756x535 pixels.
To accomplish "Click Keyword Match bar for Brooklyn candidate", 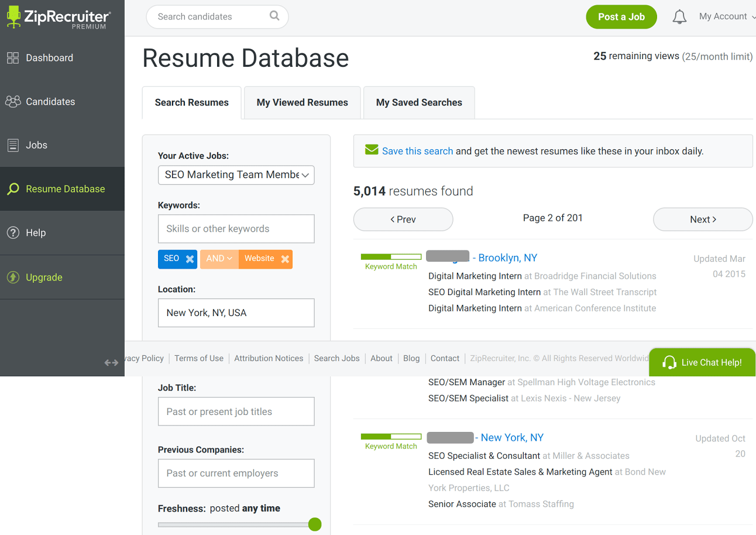I will [x=391, y=257].
